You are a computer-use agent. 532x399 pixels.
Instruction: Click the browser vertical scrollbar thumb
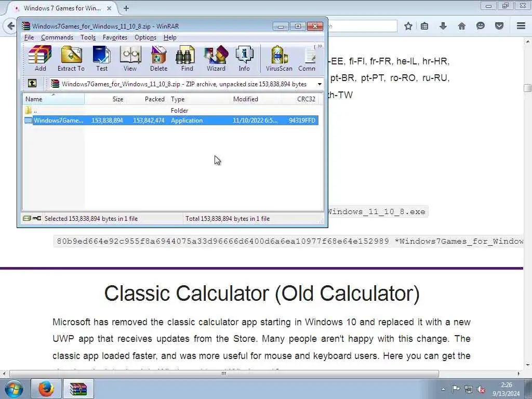point(527,88)
